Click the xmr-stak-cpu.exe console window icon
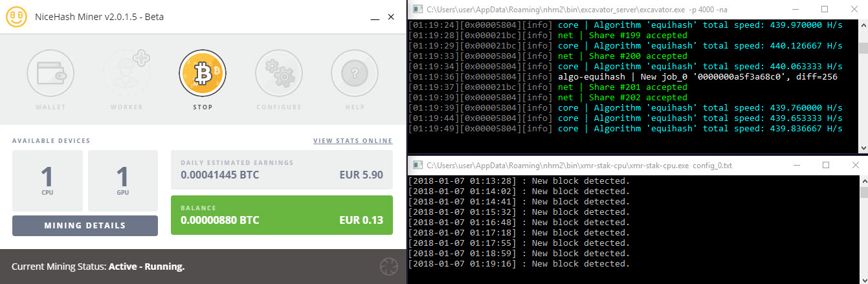The width and height of the screenshot is (868, 284). 418,166
